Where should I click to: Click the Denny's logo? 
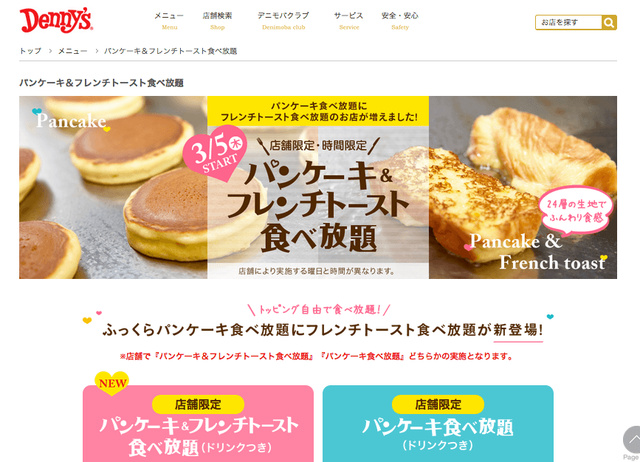[x=56, y=20]
